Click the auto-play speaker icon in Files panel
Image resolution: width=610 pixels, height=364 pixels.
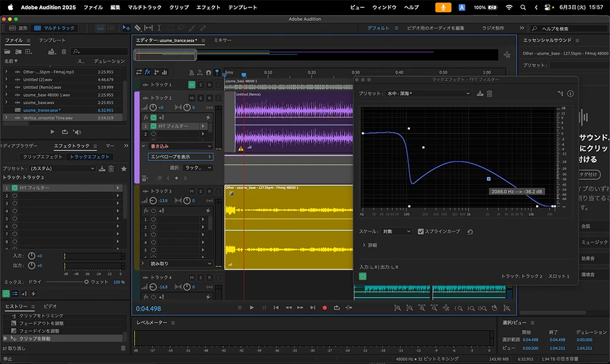click(77, 132)
